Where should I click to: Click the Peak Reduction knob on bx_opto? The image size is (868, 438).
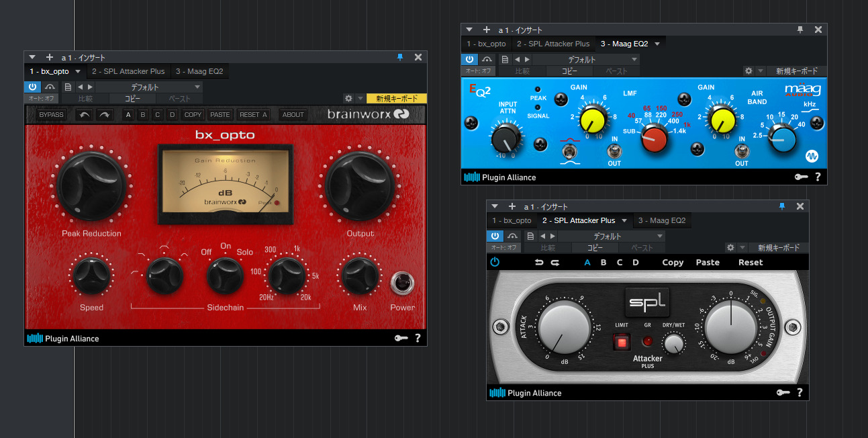91,185
